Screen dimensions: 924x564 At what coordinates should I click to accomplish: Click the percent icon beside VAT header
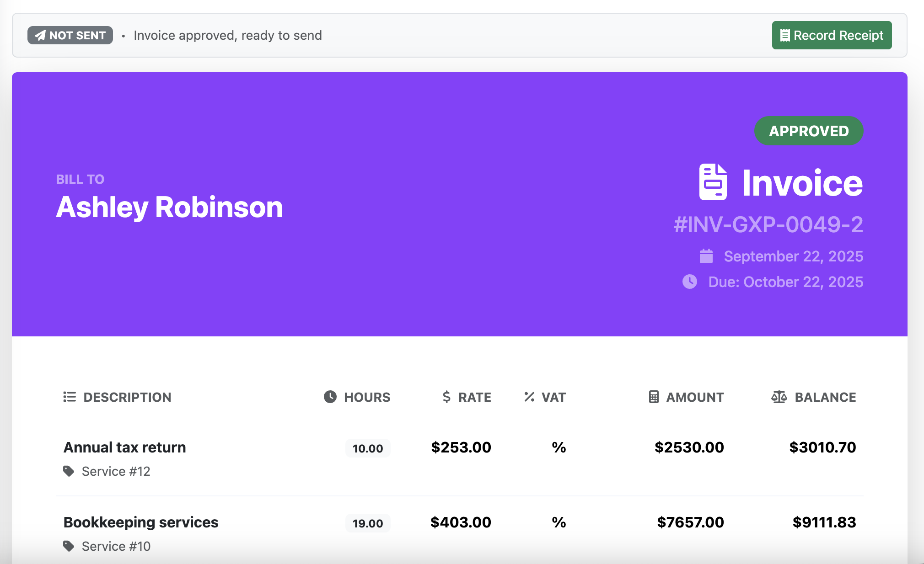coord(529,397)
